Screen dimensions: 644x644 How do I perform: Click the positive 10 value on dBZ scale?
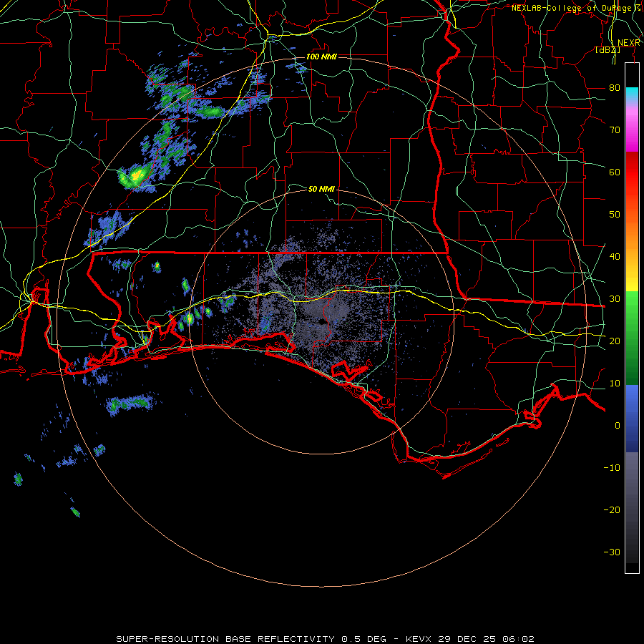point(615,384)
